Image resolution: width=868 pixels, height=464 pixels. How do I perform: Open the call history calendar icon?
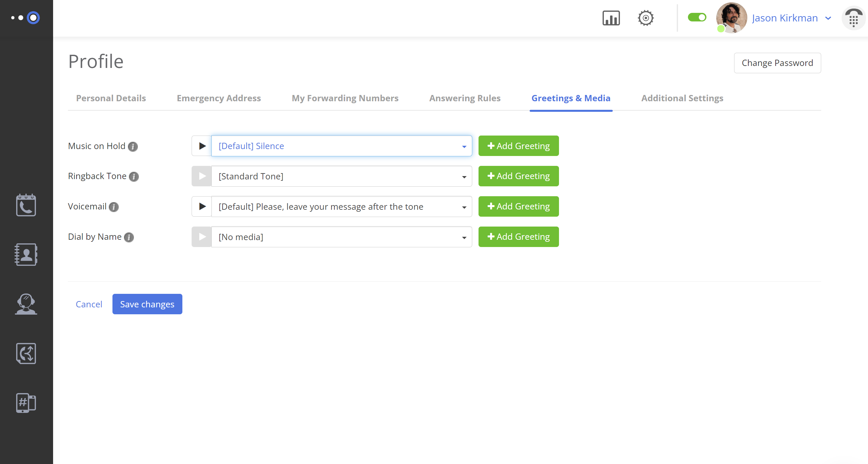26,205
